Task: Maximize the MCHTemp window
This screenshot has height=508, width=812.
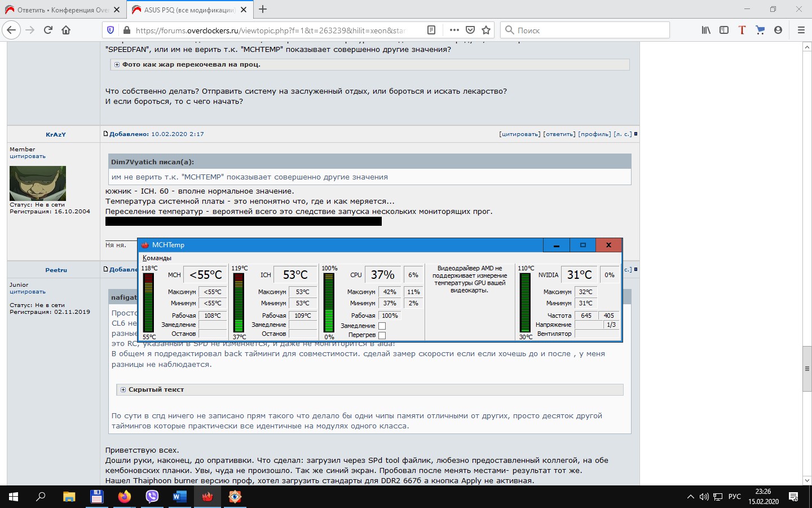Action: (x=582, y=245)
